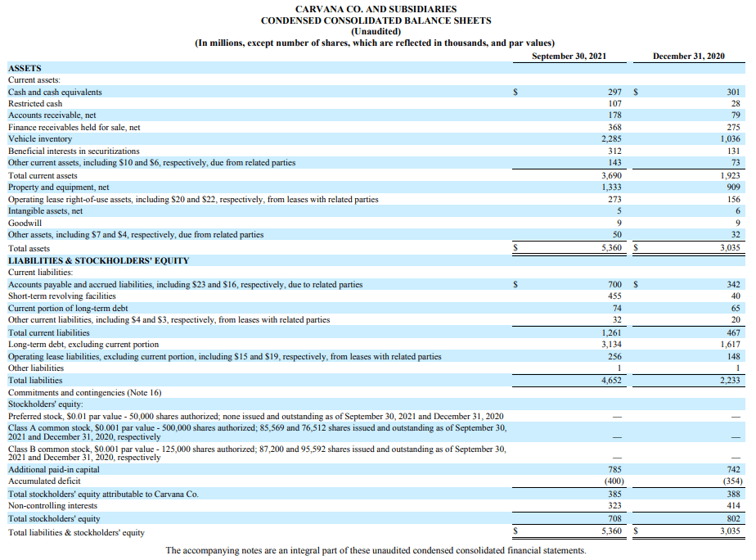Click 'Long-term debt, excluding current portion' label
The width and height of the screenshot is (756, 560).
pos(83,345)
